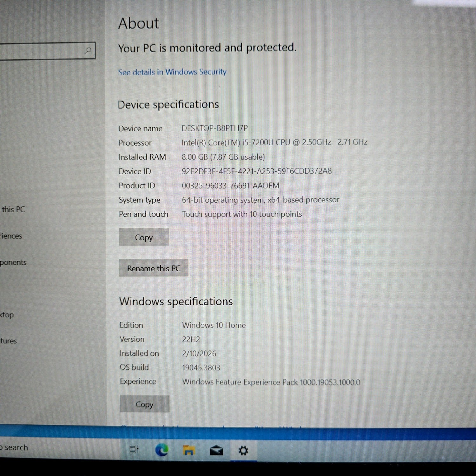
Task: Go to the sidebar item ending in "ponents"
Action: (x=13, y=262)
